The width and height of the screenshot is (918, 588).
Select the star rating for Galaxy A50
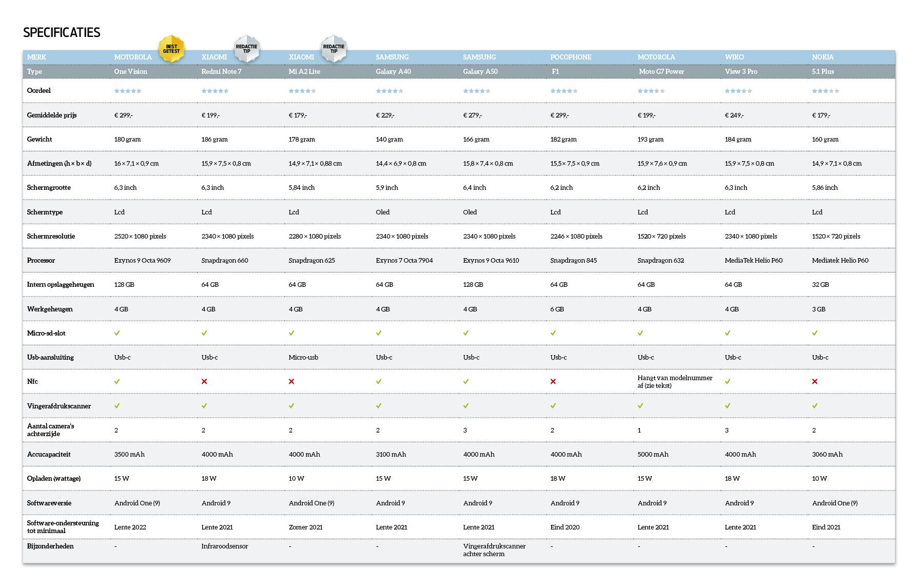477,91
